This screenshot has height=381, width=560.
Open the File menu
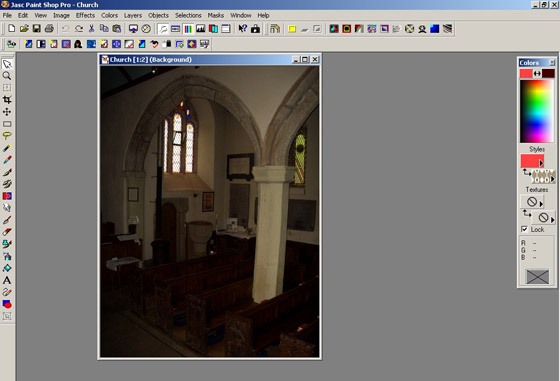(7, 15)
